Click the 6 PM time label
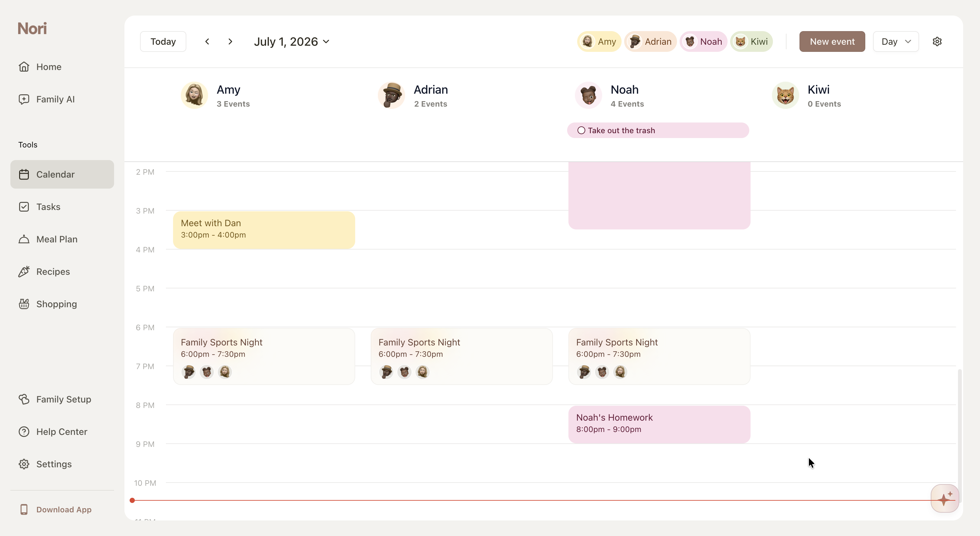Screen dimensions: 980x536 (145, 328)
